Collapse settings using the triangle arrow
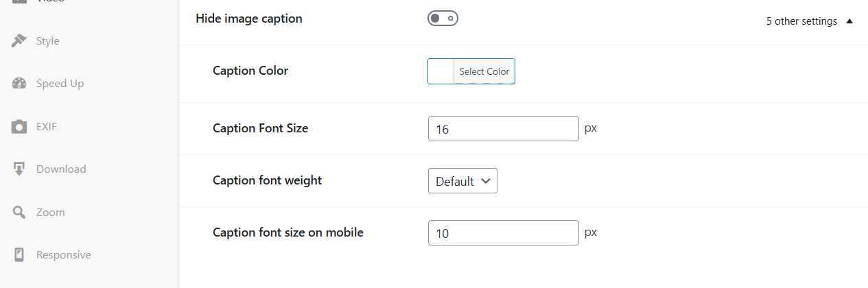Viewport: 868px width, 288px height. [849, 21]
